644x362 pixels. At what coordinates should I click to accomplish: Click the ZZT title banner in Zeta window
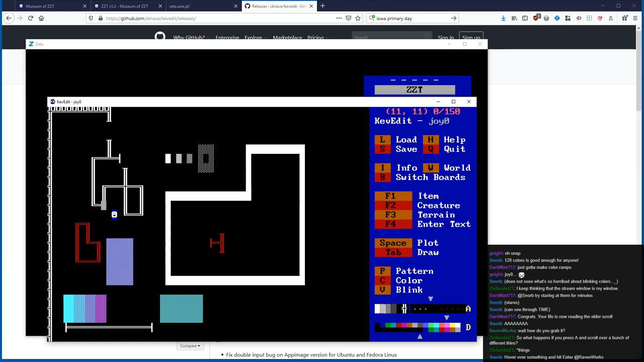415,89
